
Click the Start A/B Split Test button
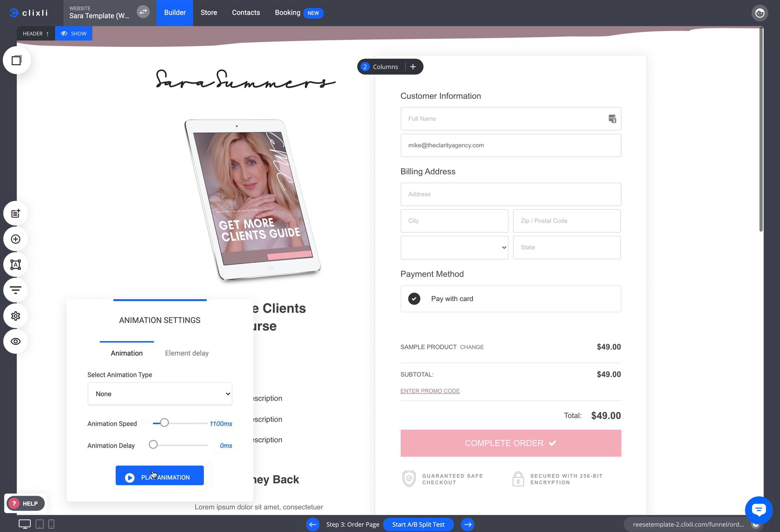click(418, 524)
